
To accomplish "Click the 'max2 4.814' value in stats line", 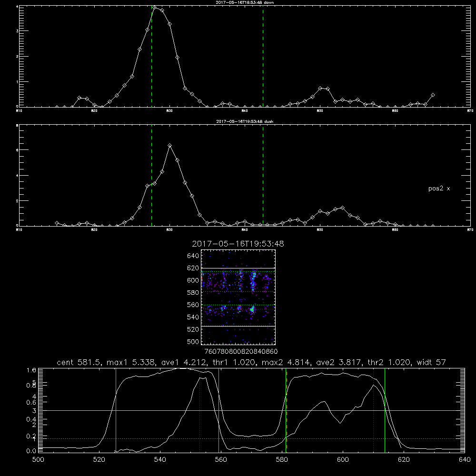I will coord(286,362).
